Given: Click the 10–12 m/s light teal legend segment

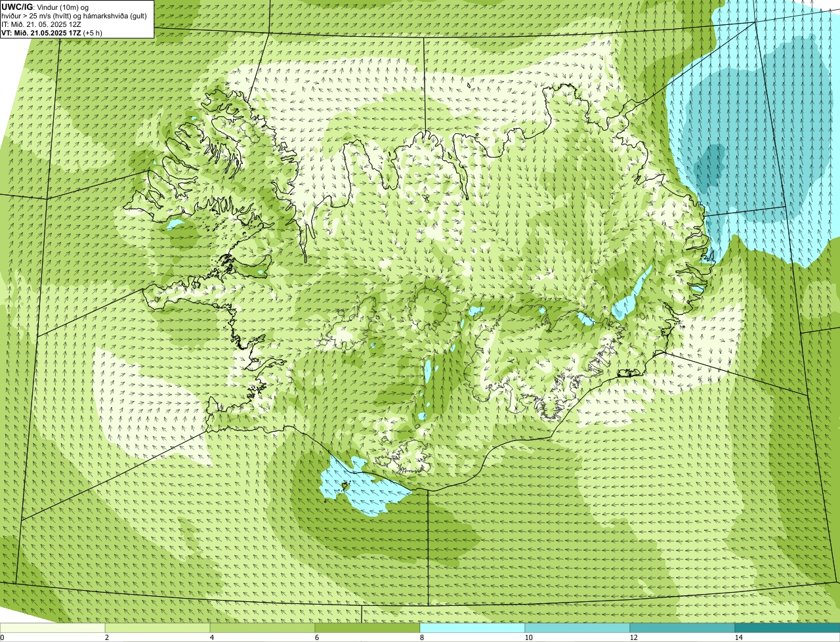Looking at the screenshot, I should (577, 628).
